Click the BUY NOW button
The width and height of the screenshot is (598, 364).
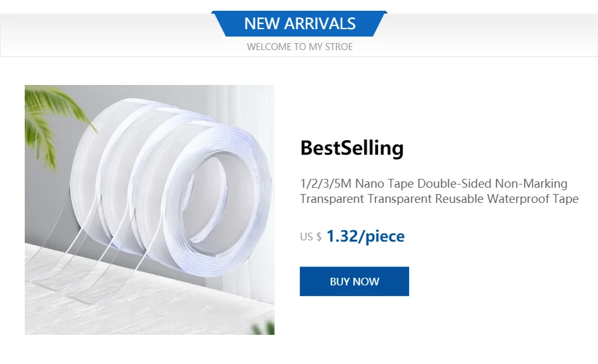tap(354, 281)
